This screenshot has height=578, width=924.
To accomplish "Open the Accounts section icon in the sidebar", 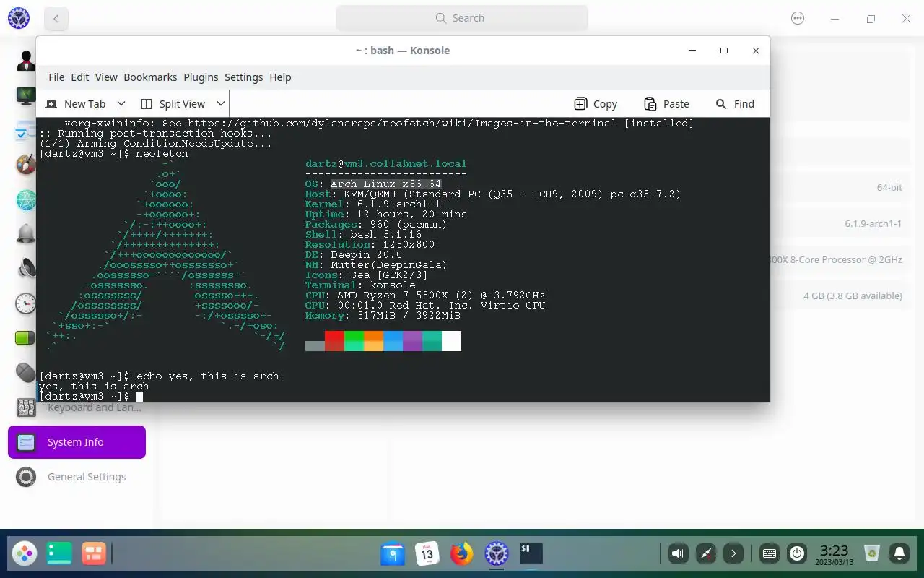I will [x=26, y=61].
